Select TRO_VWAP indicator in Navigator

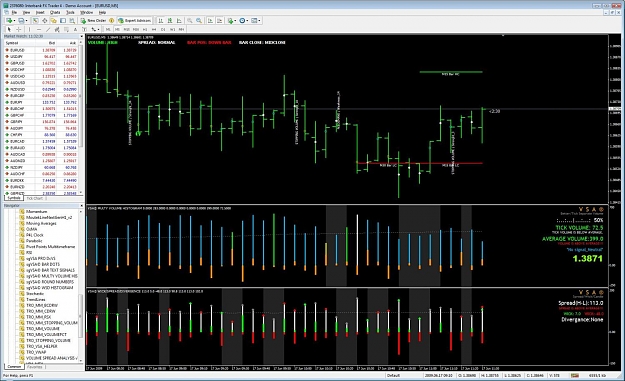[x=36, y=352]
